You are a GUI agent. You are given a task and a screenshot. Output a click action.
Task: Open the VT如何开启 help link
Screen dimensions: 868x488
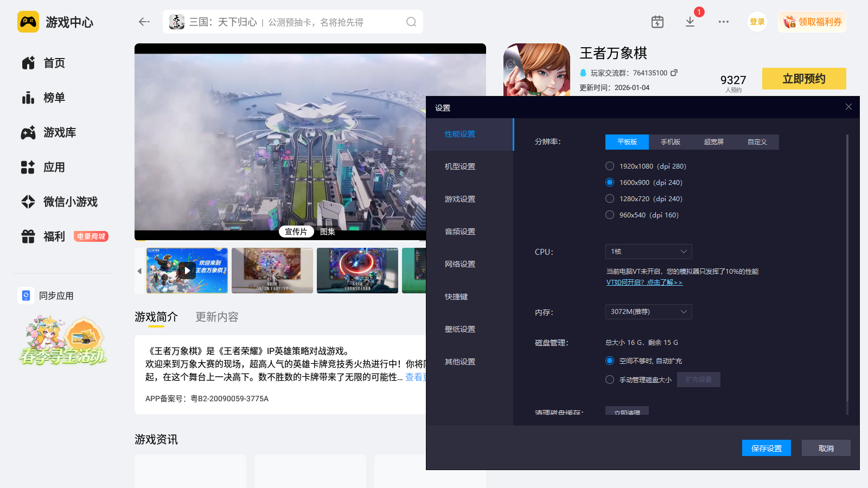click(644, 282)
